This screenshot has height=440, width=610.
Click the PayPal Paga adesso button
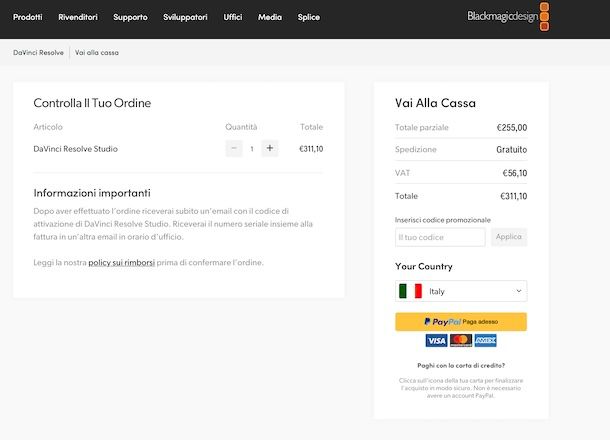click(461, 322)
